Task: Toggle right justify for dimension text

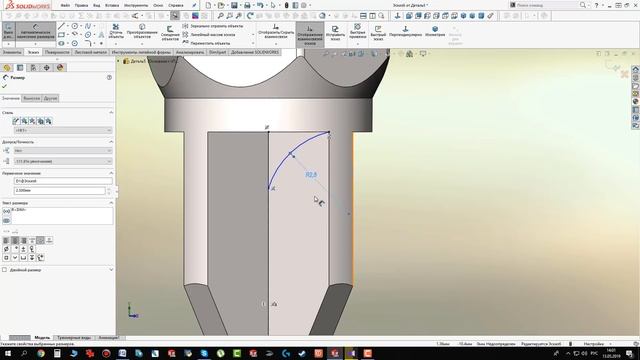Action: coord(24,240)
